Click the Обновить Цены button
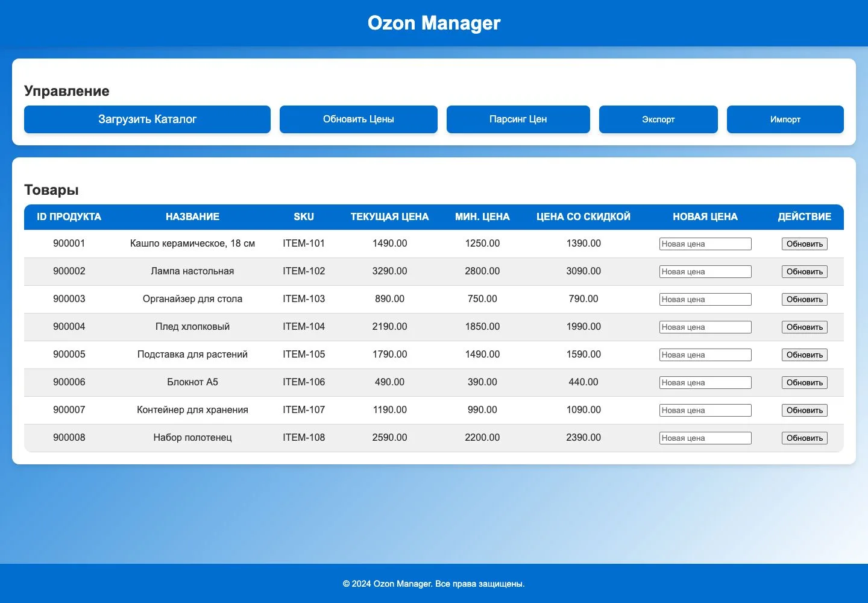This screenshot has width=868, height=603. pos(359,119)
